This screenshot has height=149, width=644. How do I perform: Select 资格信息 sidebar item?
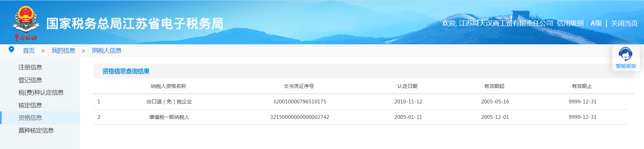click(30, 118)
